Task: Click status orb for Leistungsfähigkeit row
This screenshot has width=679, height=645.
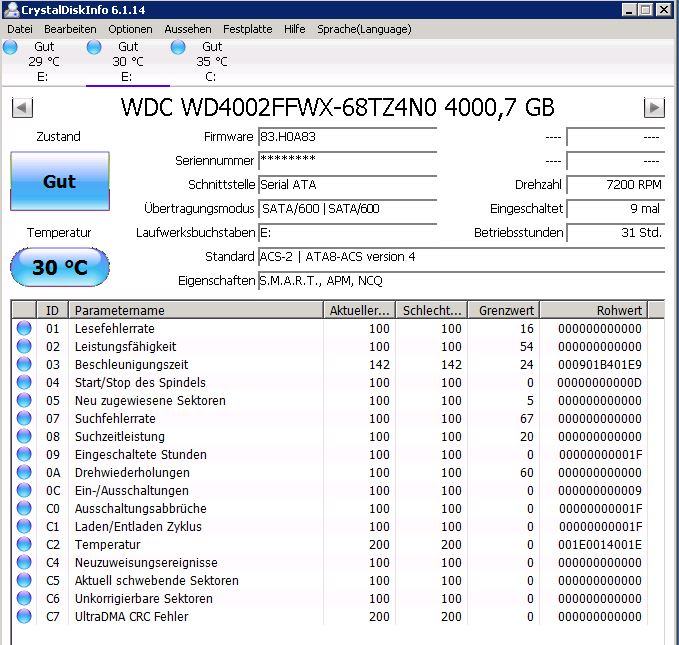Action: 24,346
